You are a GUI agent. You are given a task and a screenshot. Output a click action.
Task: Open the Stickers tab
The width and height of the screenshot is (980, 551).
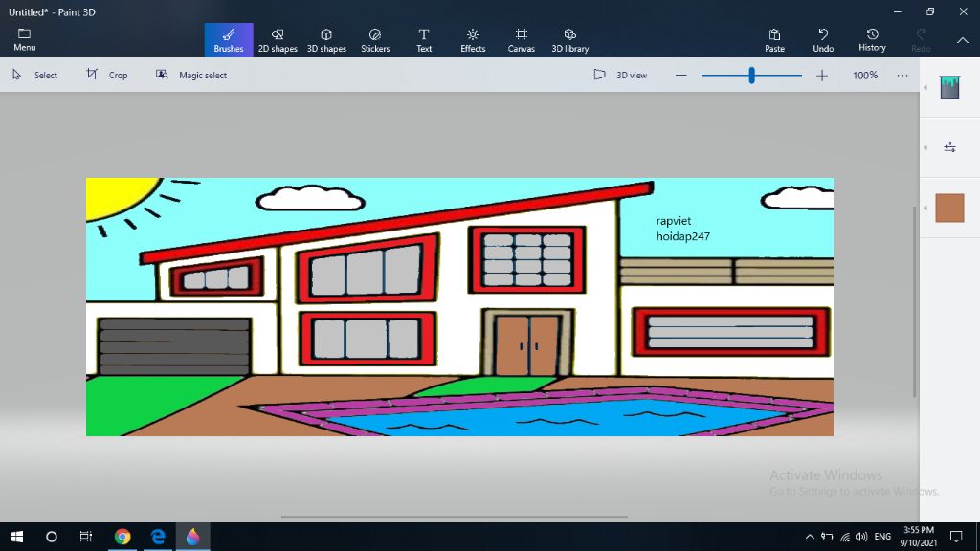coord(375,40)
